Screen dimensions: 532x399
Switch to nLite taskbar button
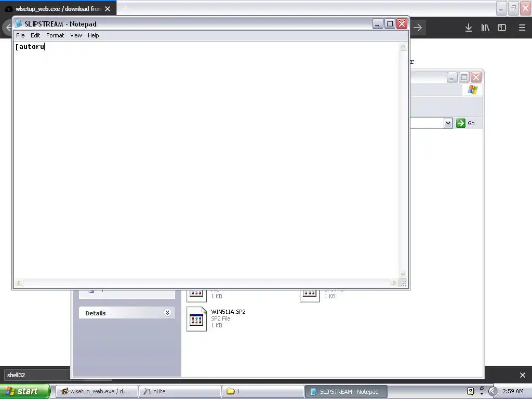click(x=180, y=391)
